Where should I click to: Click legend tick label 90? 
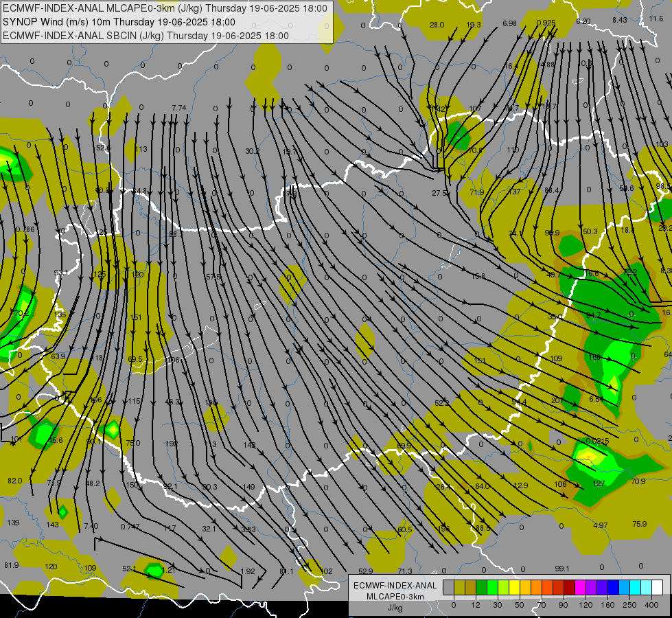tap(564, 605)
